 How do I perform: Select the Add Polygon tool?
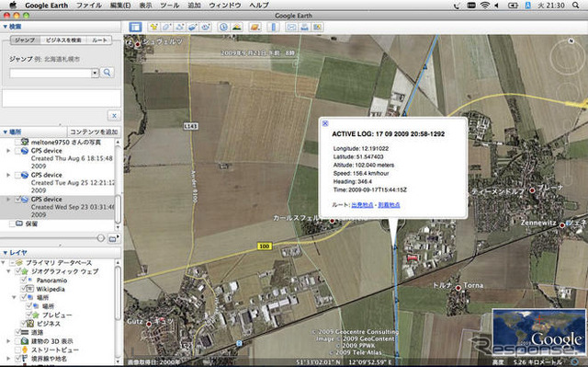166,27
